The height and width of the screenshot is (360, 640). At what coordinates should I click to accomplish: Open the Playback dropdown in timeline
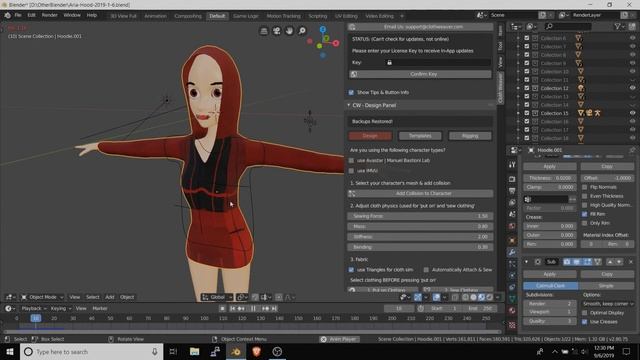(x=33, y=309)
